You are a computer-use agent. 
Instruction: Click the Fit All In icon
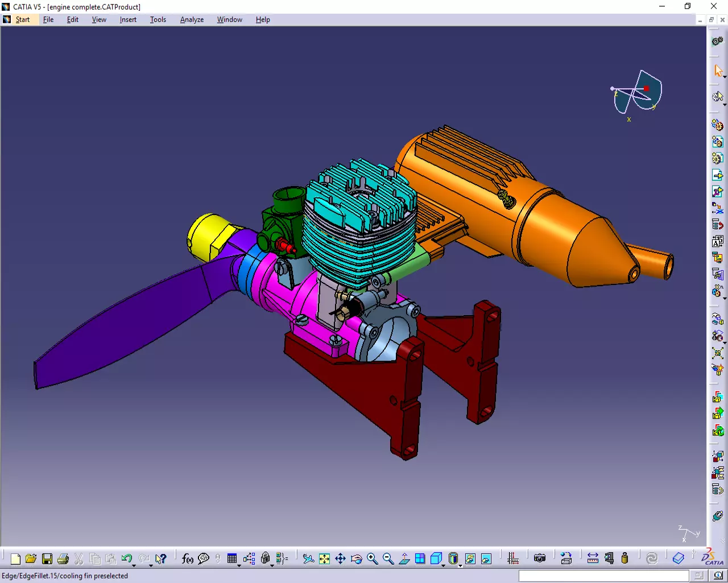click(x=324, y=559)
